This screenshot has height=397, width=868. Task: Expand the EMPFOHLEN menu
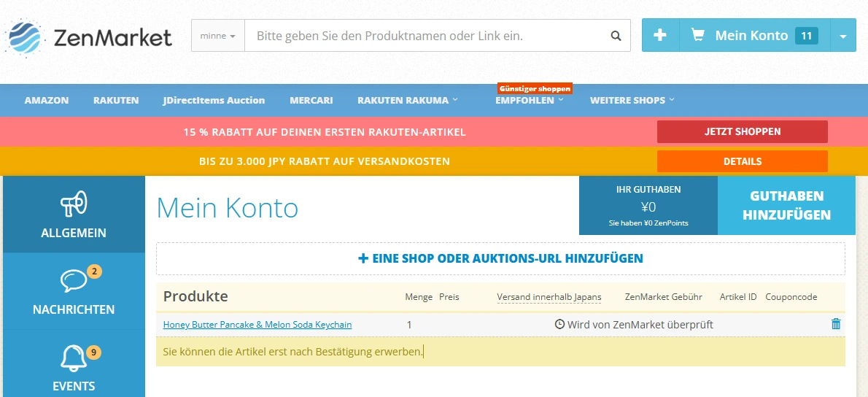[530, 100]
